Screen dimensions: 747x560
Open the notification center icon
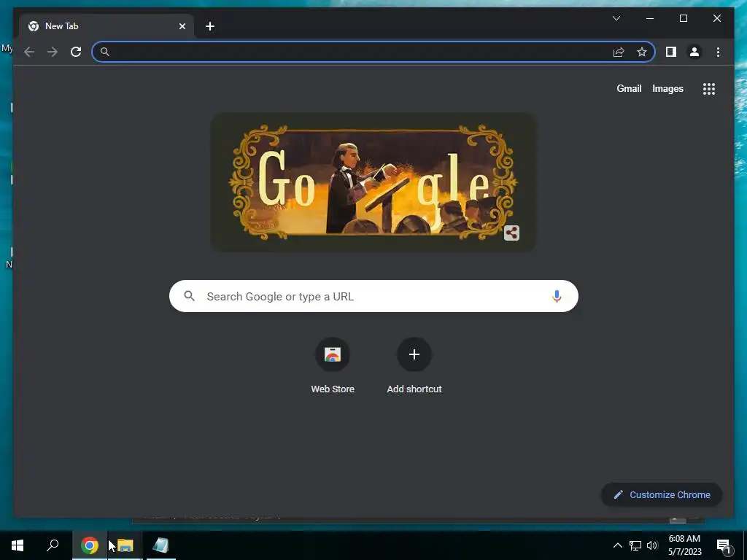724,546
